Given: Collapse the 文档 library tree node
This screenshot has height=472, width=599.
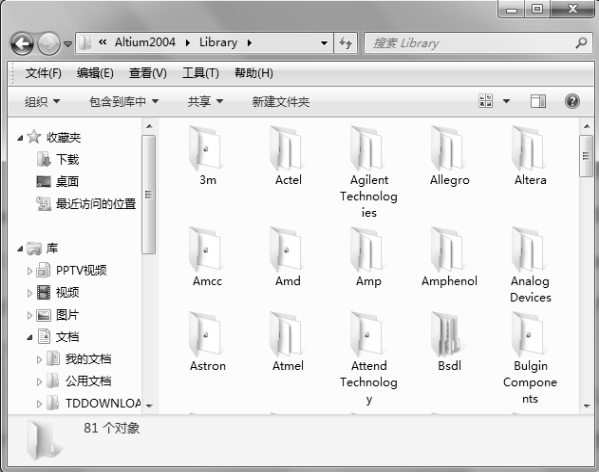Looking at the screenshot, I should 30,338.
